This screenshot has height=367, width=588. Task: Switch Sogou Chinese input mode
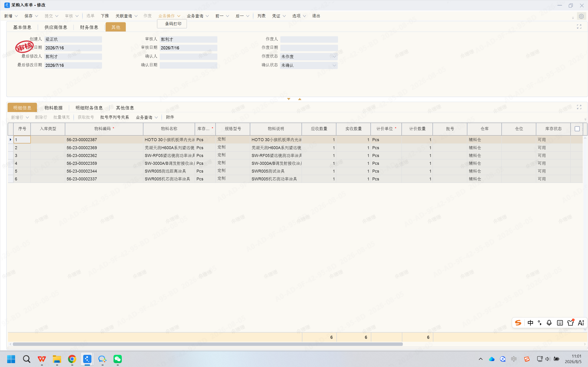tap(530, 323)
